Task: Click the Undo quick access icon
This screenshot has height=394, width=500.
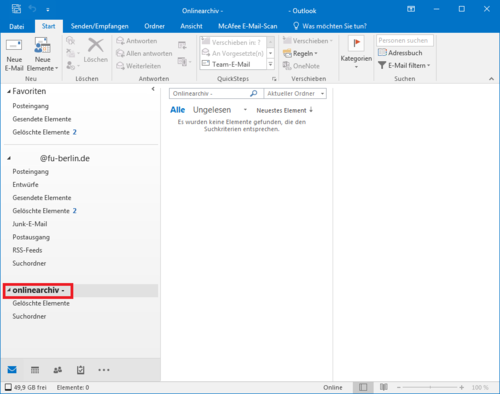Action: (x=33, y=9)
